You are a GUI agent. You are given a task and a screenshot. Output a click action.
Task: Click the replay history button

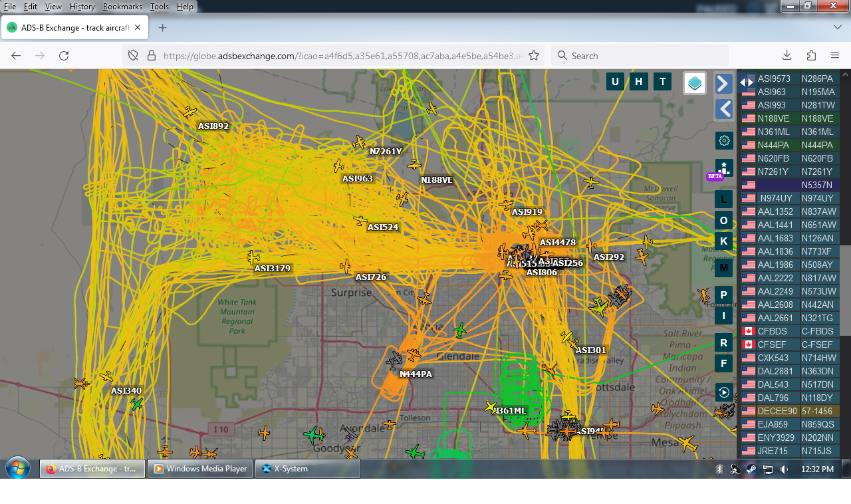click(x=724, y=392)
